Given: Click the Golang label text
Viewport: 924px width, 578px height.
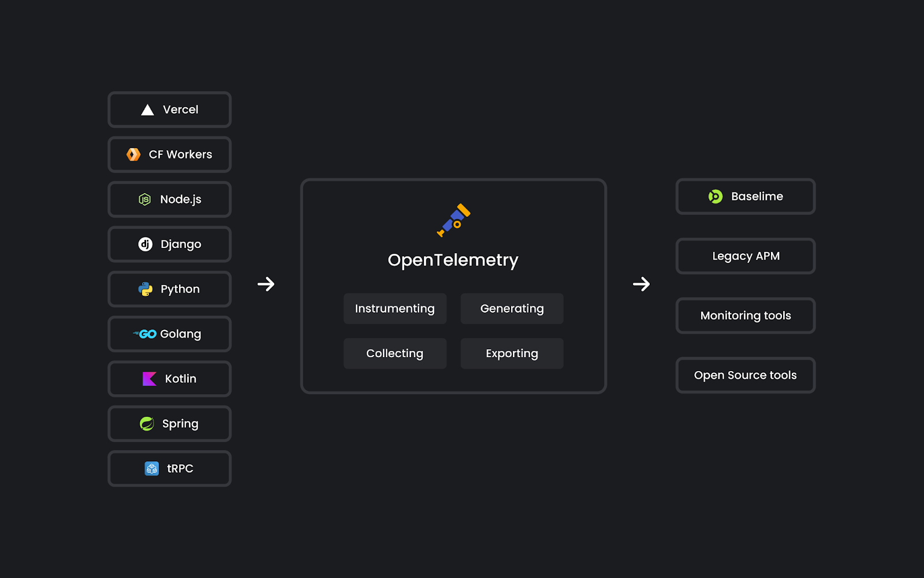Looking at the screenshot, I should click(181, 334).
